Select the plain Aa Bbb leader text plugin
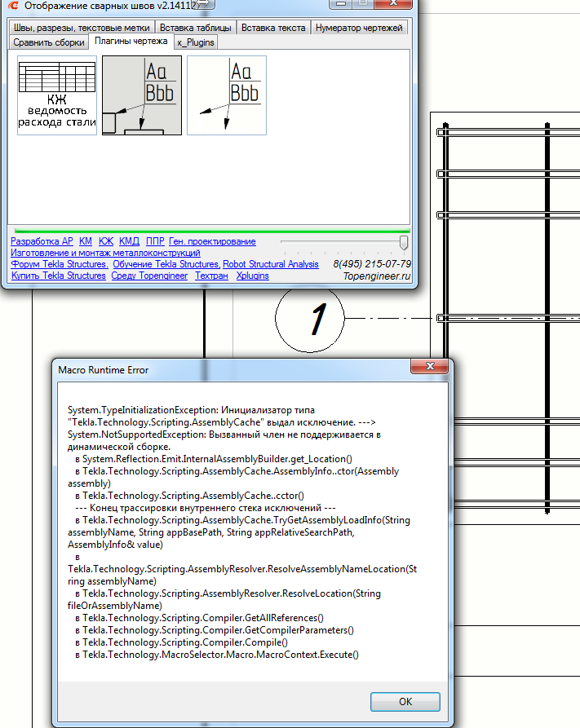This screenshot has width=580, height=728. coord(227,95)
